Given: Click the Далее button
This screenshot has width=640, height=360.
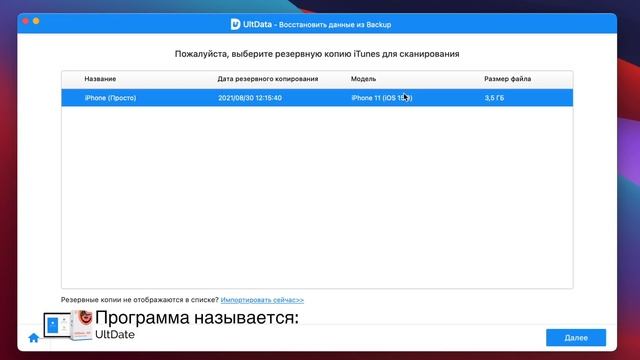Looking at the screenshot, I should coord(576,338).
